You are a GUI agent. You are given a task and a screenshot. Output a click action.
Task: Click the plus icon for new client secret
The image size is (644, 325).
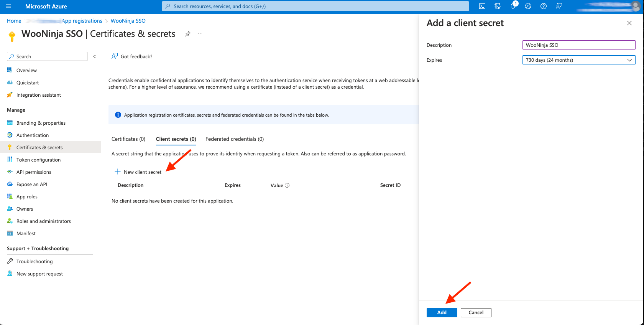click(x=118, y=172)
